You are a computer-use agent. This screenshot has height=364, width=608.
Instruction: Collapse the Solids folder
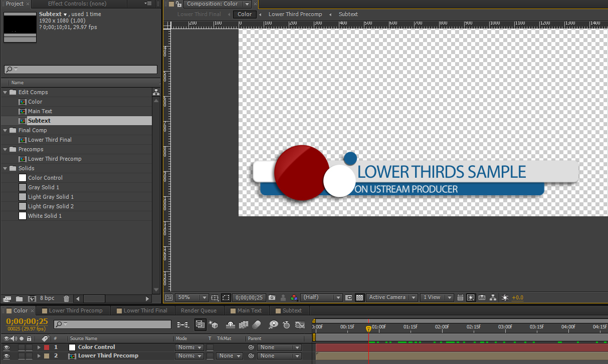[6, 168]
